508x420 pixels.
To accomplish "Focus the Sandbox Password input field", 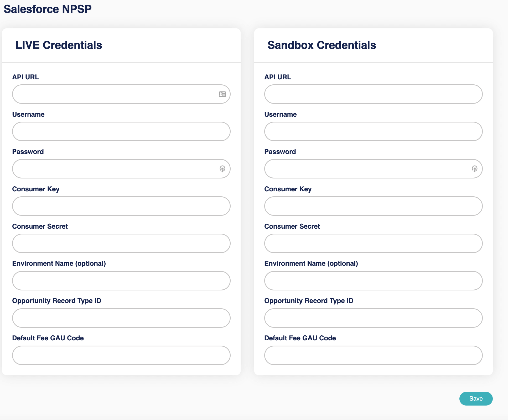I will click(368, 169).
